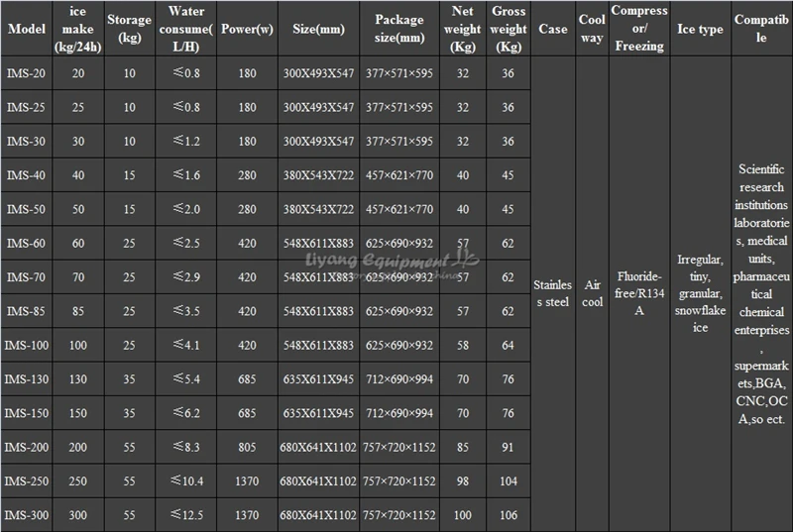This screenshot has width=793, height=532.
Task: Click the Package size(mm) header
Action: (401, 29)
